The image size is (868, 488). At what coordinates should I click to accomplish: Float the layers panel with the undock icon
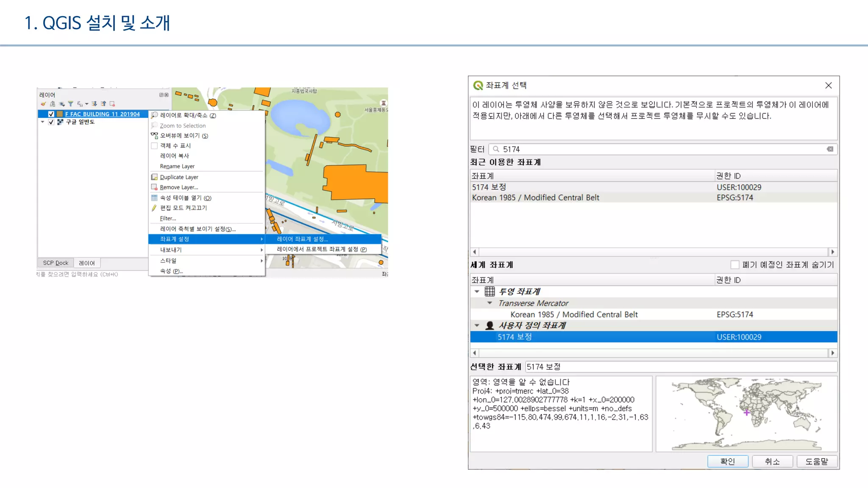(x=161, y=95)
